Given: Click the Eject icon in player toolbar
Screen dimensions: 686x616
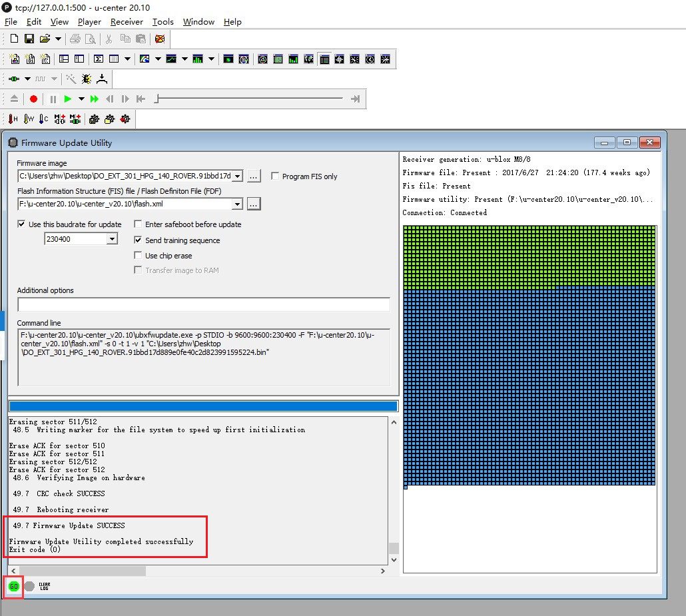Looking at the screenshot, I should click(14, 99).
